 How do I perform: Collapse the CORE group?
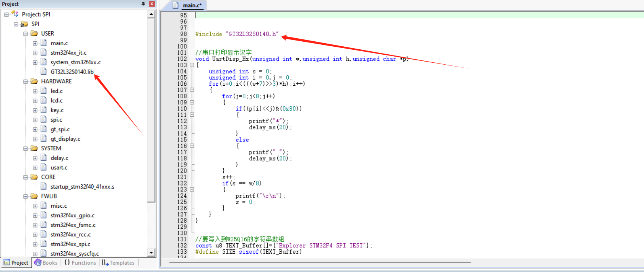point(26,177)
